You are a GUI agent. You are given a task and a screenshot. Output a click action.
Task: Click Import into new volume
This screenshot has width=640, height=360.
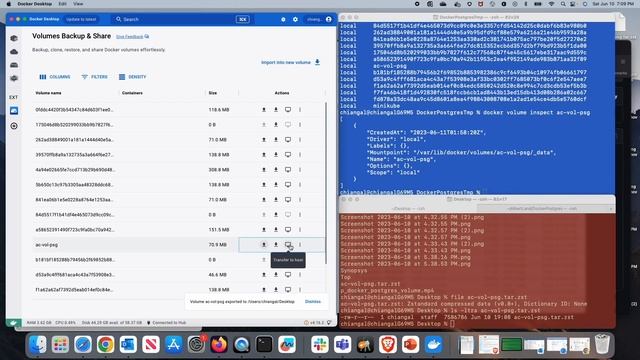click(286, 62)
